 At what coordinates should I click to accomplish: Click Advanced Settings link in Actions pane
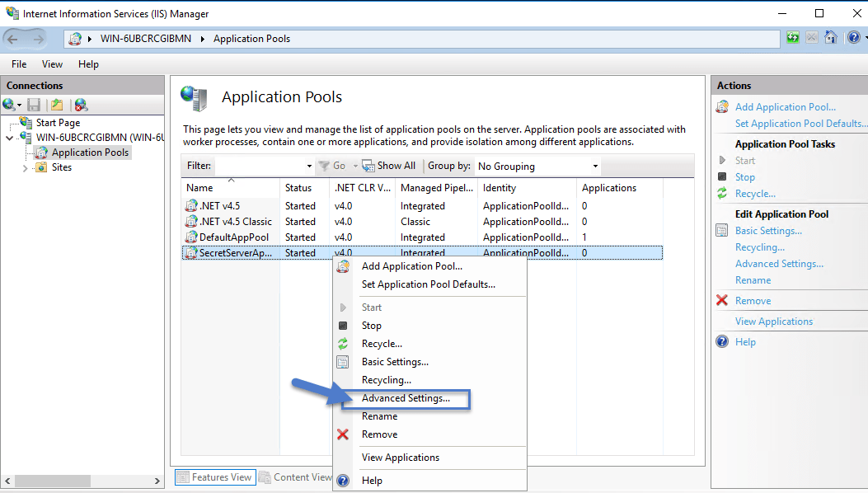[x=779, y=264]
